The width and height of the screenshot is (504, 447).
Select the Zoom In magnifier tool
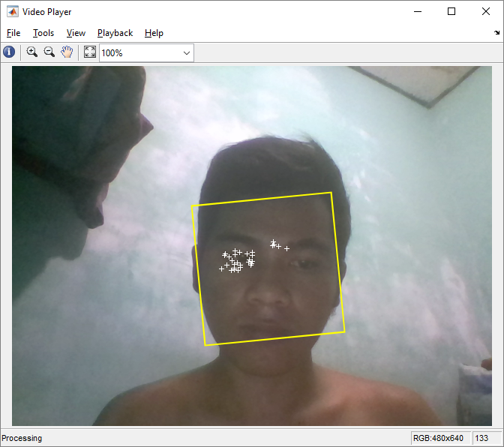31,52
